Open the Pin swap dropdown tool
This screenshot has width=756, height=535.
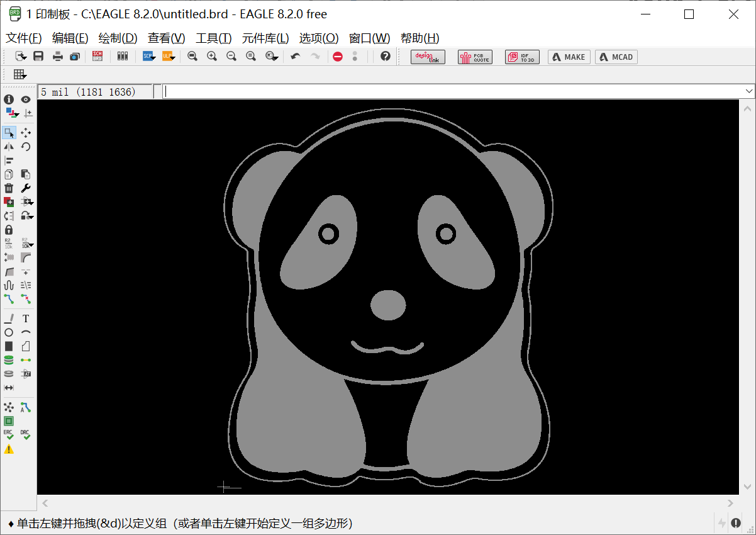(x=27, y=202)
